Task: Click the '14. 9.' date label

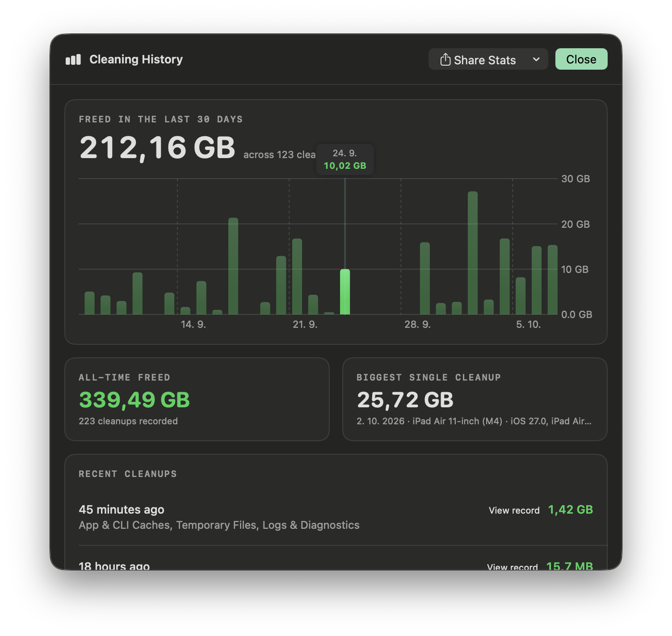Action: pos(193,324)
